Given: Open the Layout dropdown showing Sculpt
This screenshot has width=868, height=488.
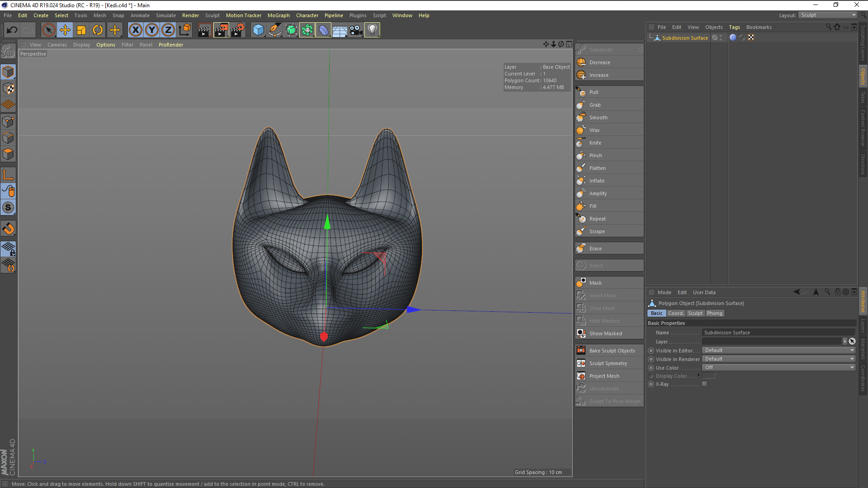Looking at the screenshot, I should 828,15.
